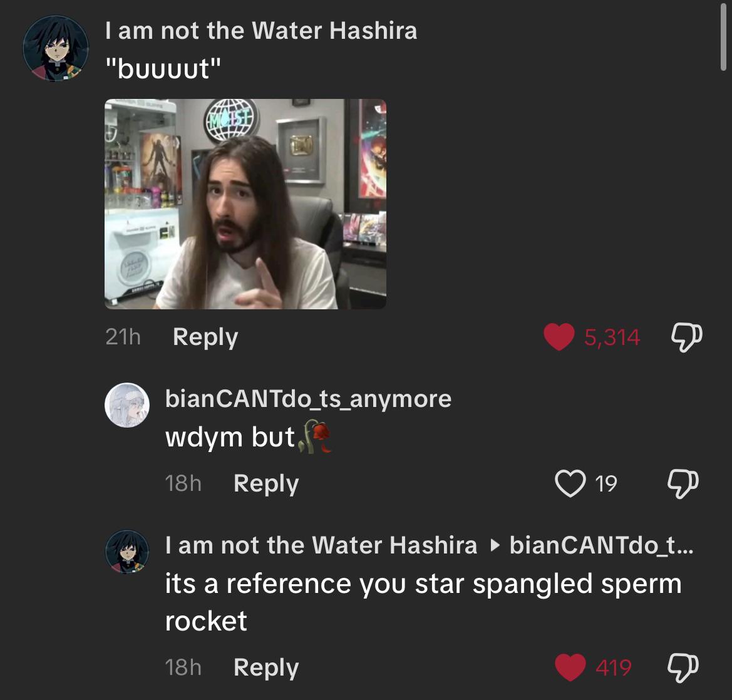Image resolution: width=732 pixels, height=700 pixels.
Task: Reply to the "buuuut" comment
Action: click(x=205, y=337)
